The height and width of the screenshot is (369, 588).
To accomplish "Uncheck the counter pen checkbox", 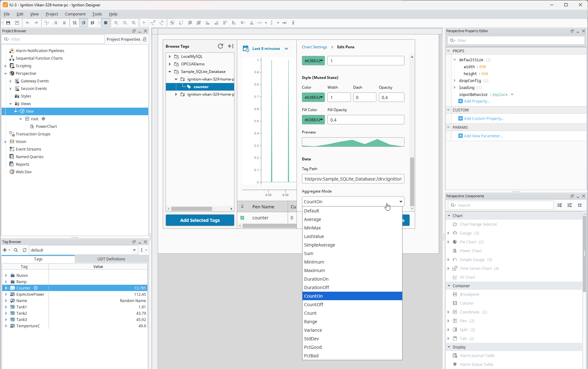I will click(242, 218).
